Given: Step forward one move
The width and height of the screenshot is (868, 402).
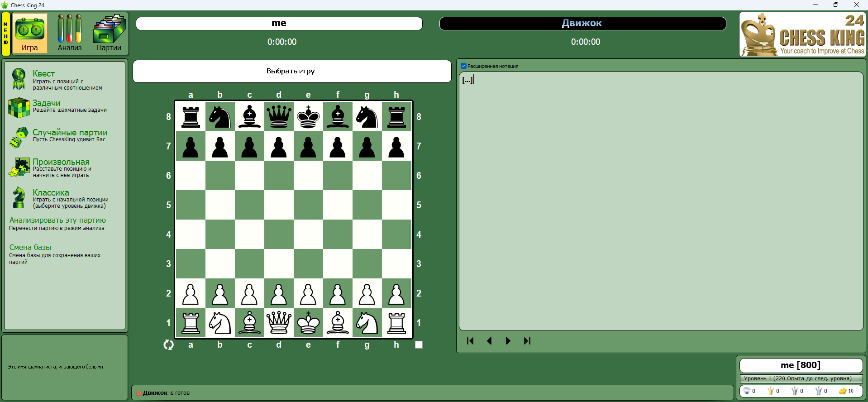Looking at the screenshot, I should (x=508, y=341).
